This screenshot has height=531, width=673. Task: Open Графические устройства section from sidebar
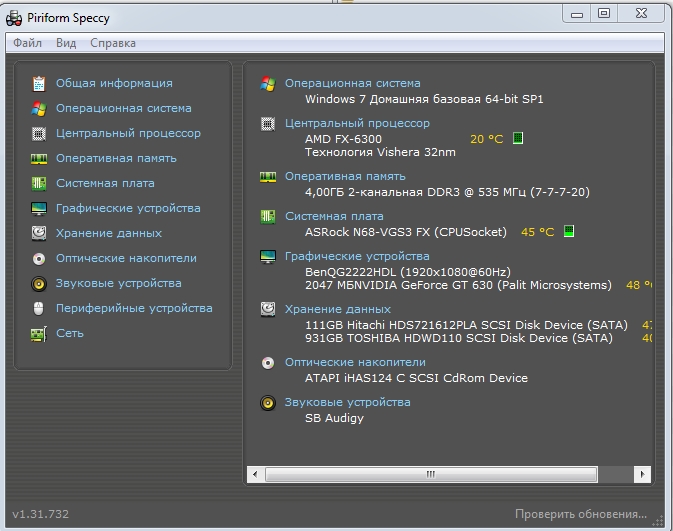pos(128,208)
